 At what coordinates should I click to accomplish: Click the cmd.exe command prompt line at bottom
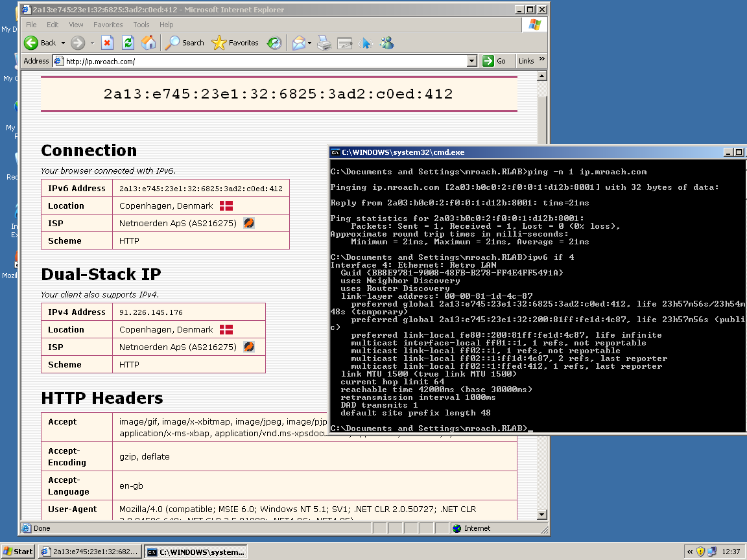[431, 428]
